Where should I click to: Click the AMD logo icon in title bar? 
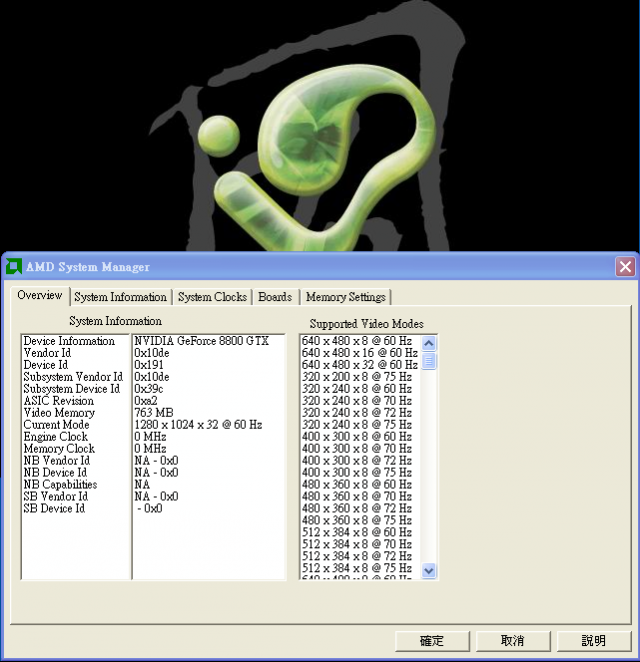[x=14, y=266]
